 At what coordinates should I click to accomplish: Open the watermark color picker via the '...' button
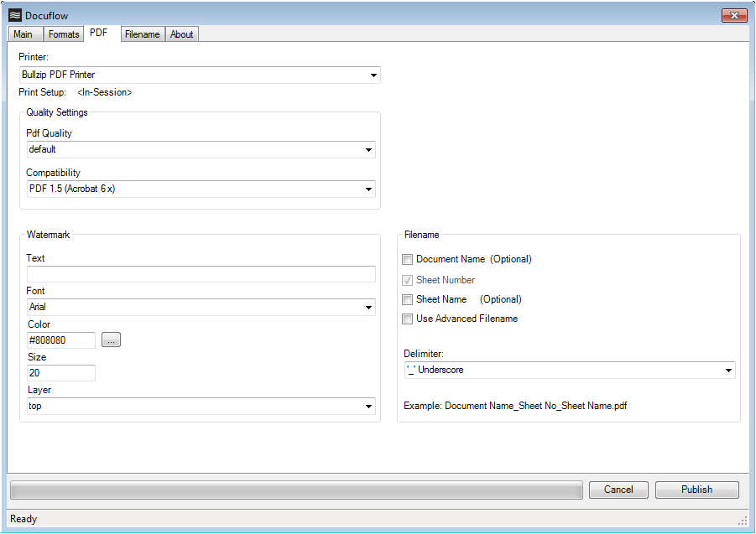pos(112,340)
